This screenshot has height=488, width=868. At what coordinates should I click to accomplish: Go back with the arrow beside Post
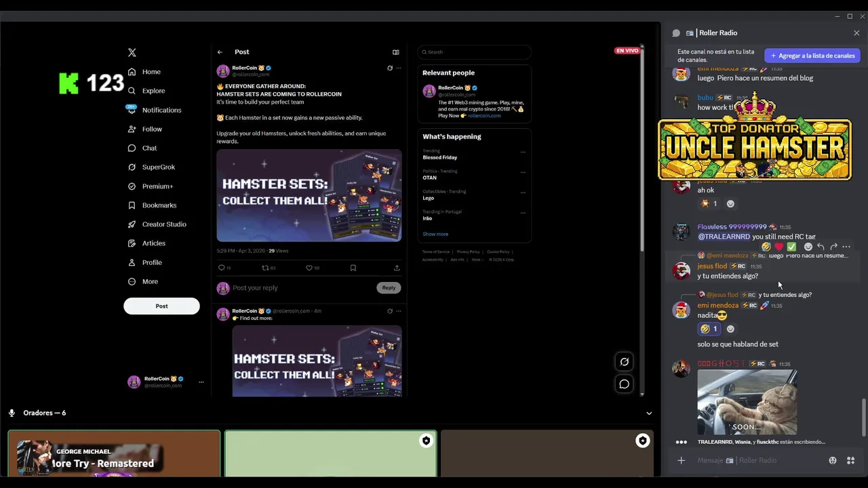tap(220, 52)
